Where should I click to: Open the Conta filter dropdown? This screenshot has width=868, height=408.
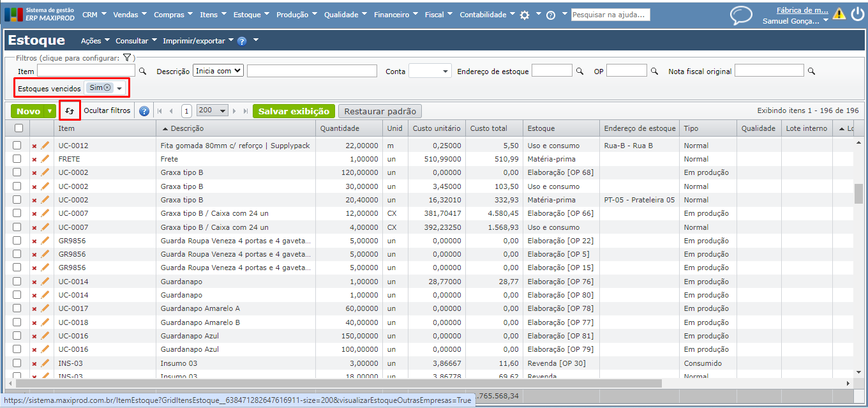coord(430,72)
